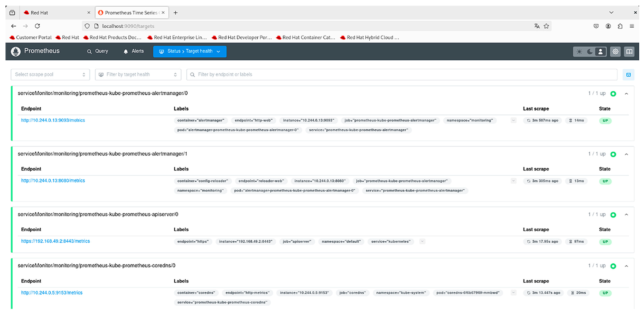Select browser-preference theme user toggle

pyautogui.click(x=600, y=52)
